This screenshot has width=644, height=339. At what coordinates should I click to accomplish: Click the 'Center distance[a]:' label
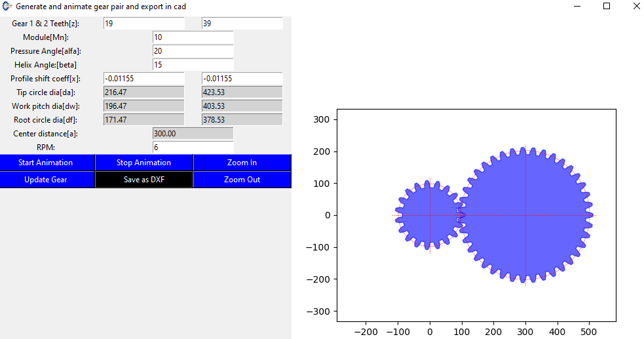pos(46,134)
